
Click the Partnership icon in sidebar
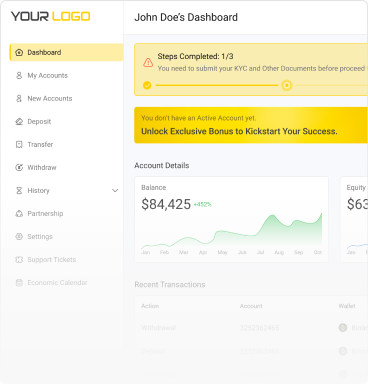coord(19,213)
